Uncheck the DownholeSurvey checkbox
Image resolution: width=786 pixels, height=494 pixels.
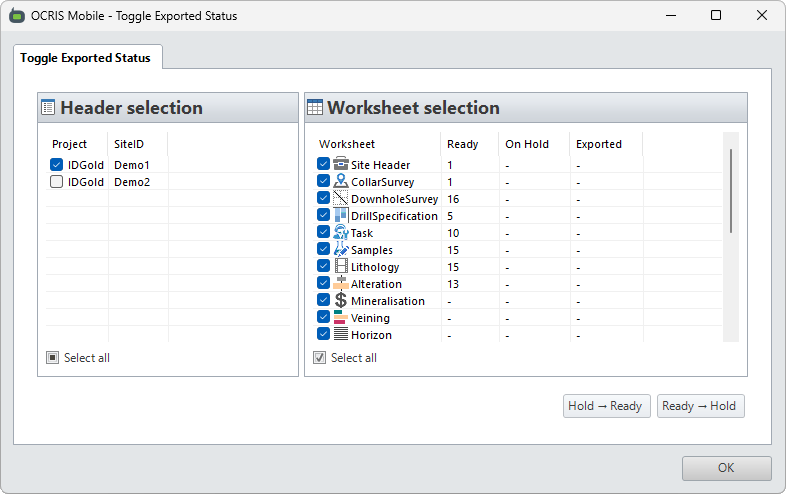[323, 198]
